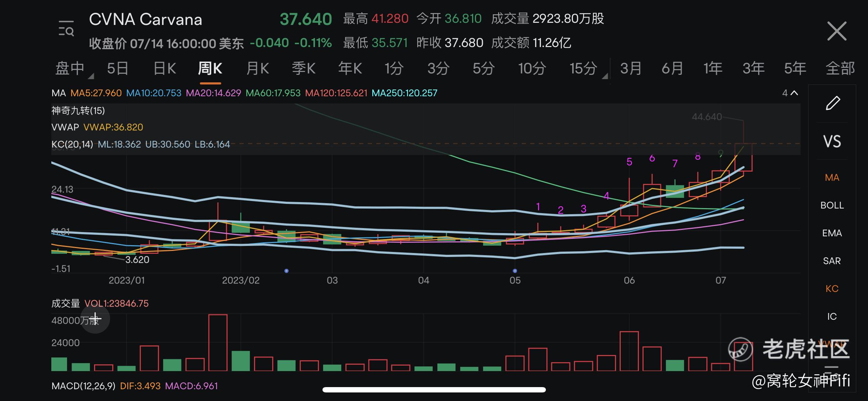Select the pencil drawing tool
868x401 pixels.
coord(832,103)
